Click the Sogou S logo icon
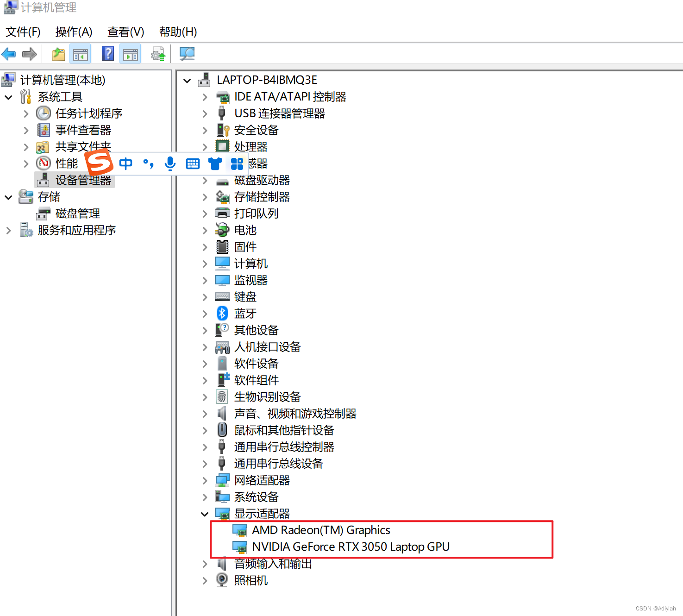 (x=99, y=162)
